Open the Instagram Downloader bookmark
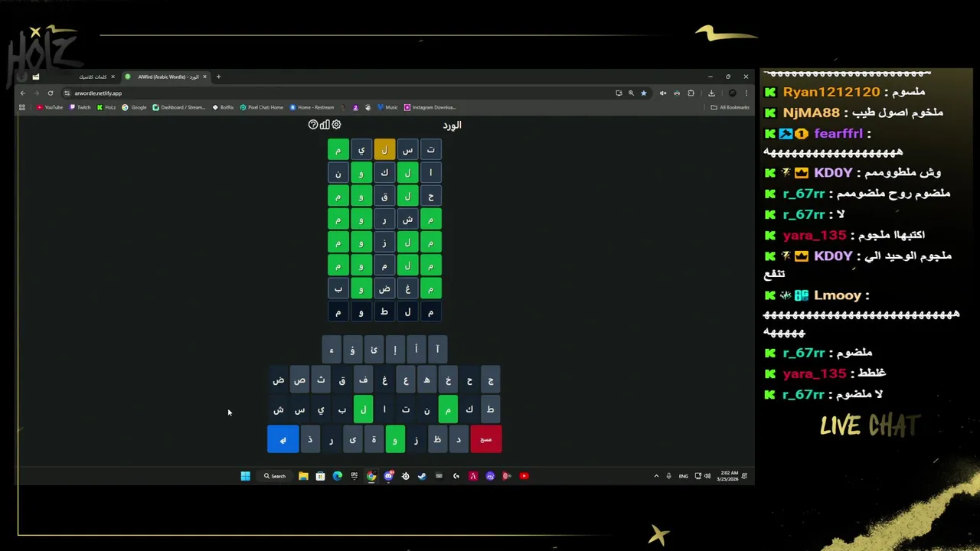980x551 pixels. 430,107
